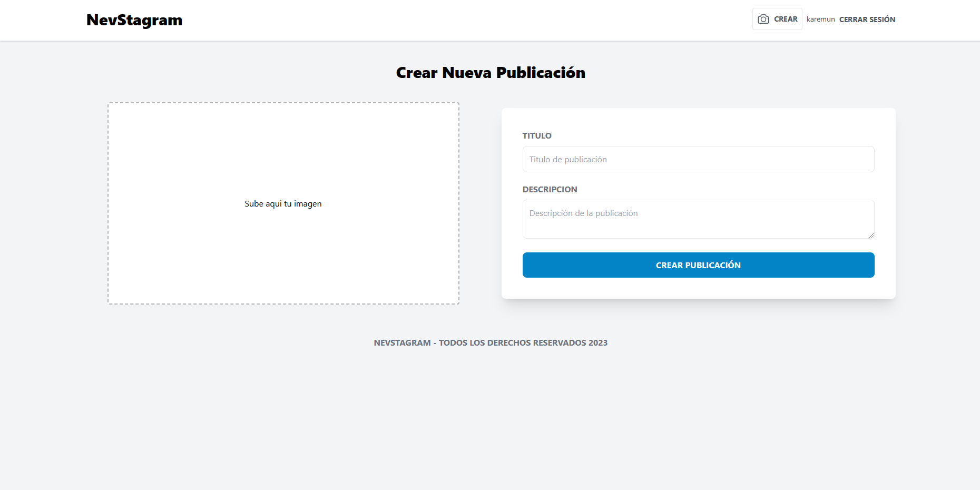Select the 'Titulo de publicación' input field

[x=698, y=159]
